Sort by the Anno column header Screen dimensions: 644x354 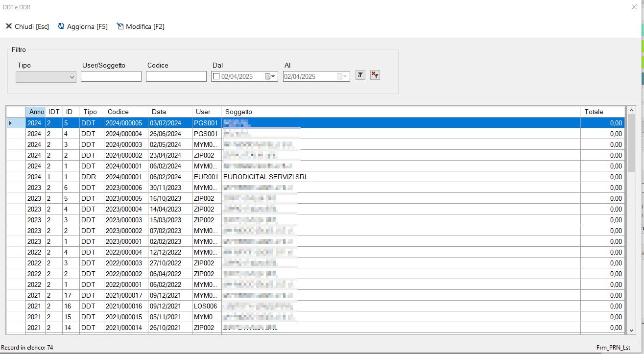point(35,112)
